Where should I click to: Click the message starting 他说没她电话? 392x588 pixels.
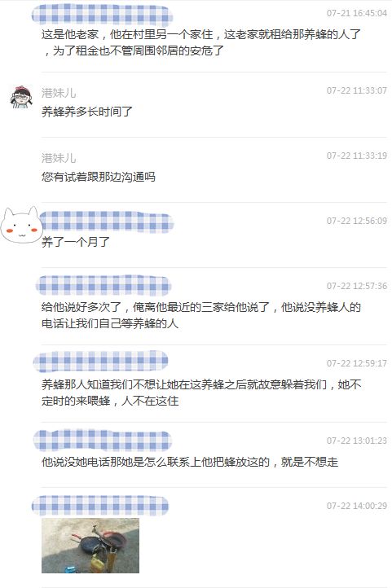190,462
